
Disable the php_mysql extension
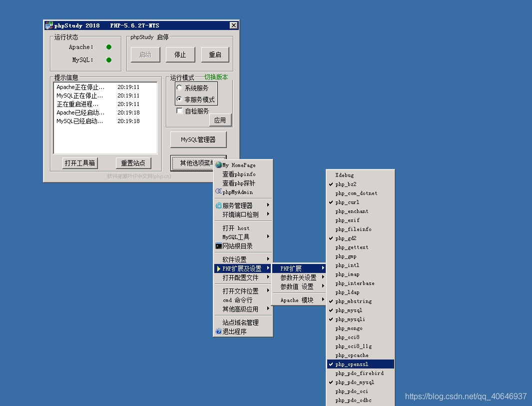point(360,310)
